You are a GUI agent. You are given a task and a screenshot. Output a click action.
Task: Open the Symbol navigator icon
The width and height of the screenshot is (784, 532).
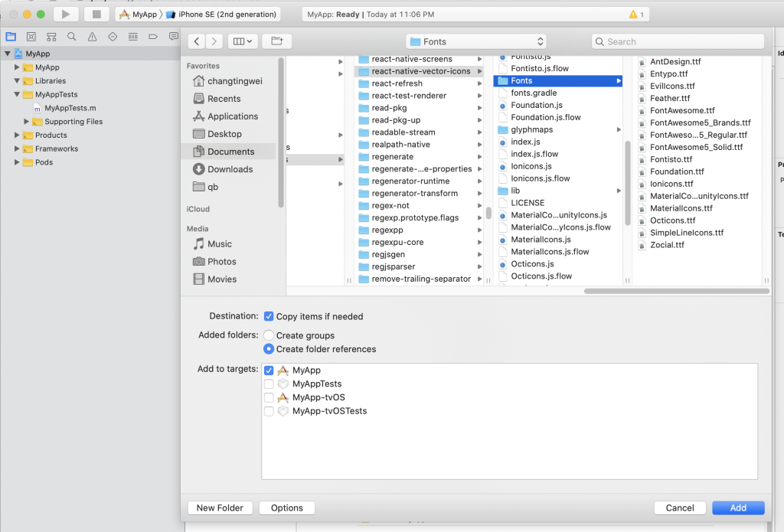click(51, 37)
